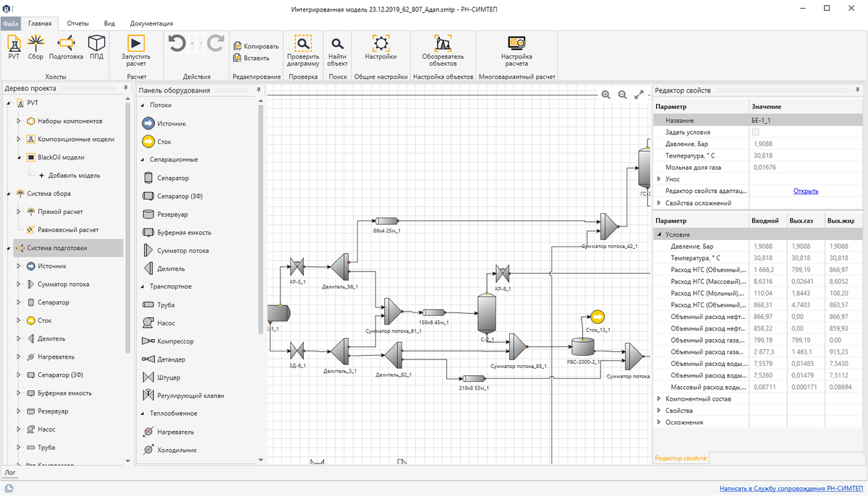This screenshot has width=868, height=496.
Task: Expand the Осложнения row
Action: (659, 422)
